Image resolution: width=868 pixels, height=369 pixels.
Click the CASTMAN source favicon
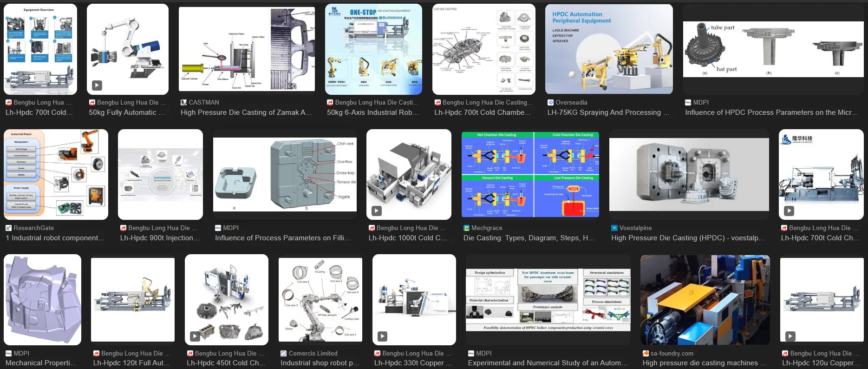183,103
